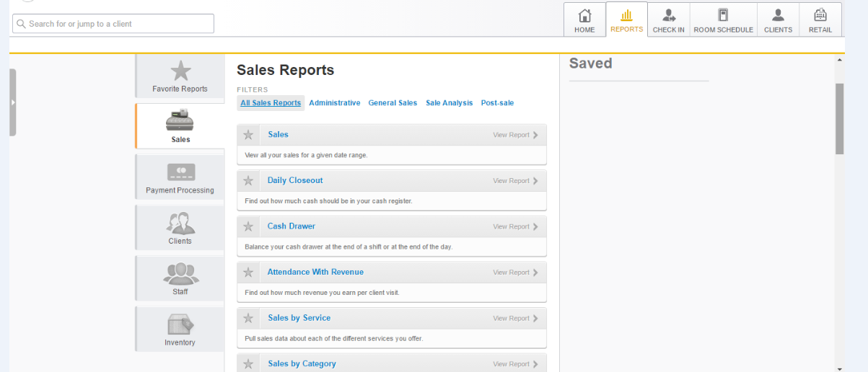Click the Sales Reports heading
The width and height of the screenshot is (868, 372).
[286, 71]
